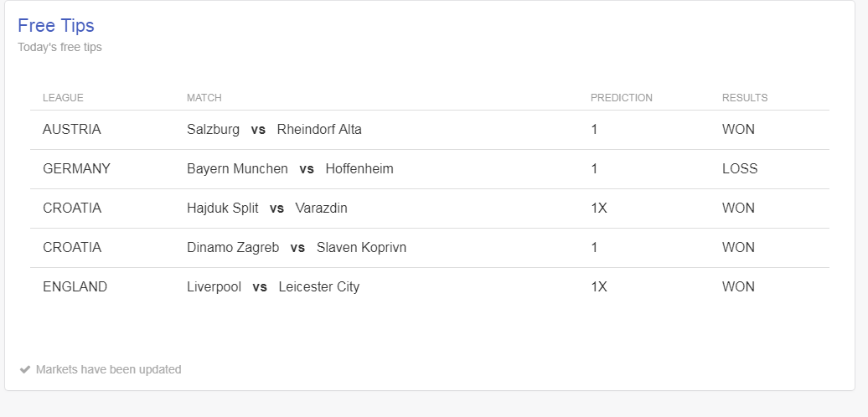Viewport: 868px width, 417px height.
Task: Click the GERMANY league cell
Action: coord(76,168)
